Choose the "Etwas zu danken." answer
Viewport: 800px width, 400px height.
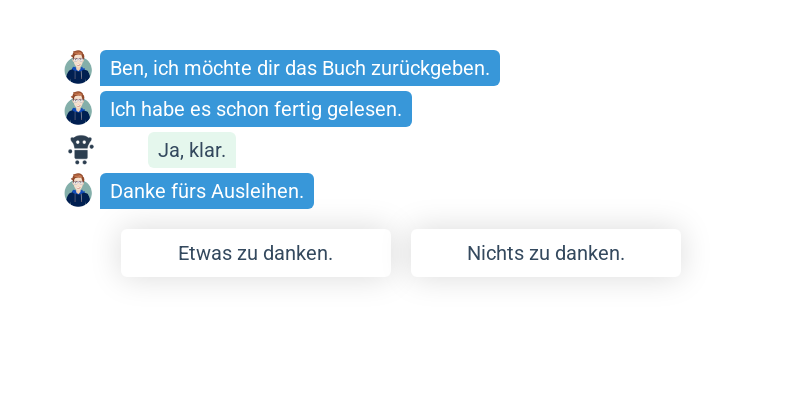coord(255,253)
